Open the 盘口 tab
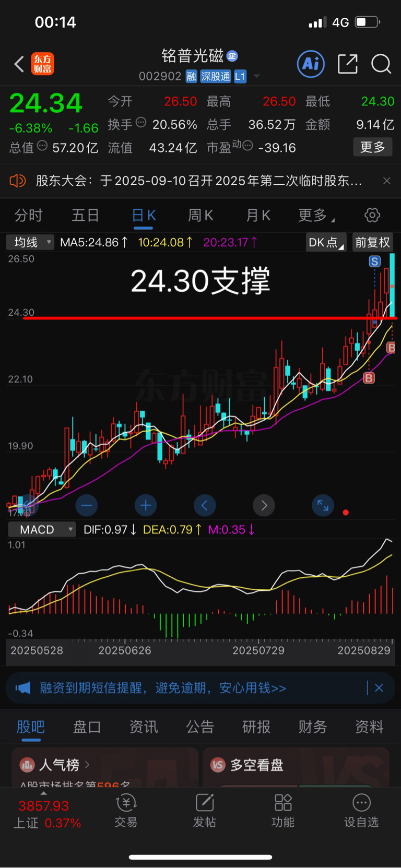 click(x=87, y=727)
